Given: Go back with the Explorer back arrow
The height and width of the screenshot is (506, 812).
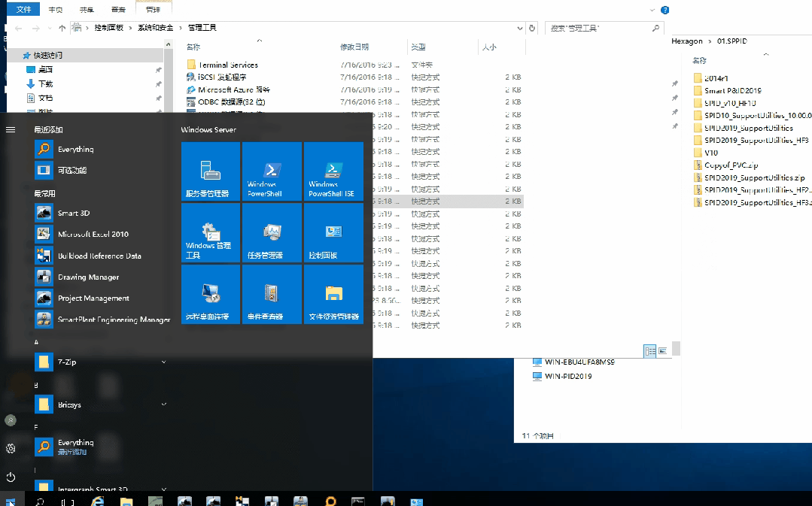Looking at the screenshot, I should pyautogui.click(x=19, y=28).
